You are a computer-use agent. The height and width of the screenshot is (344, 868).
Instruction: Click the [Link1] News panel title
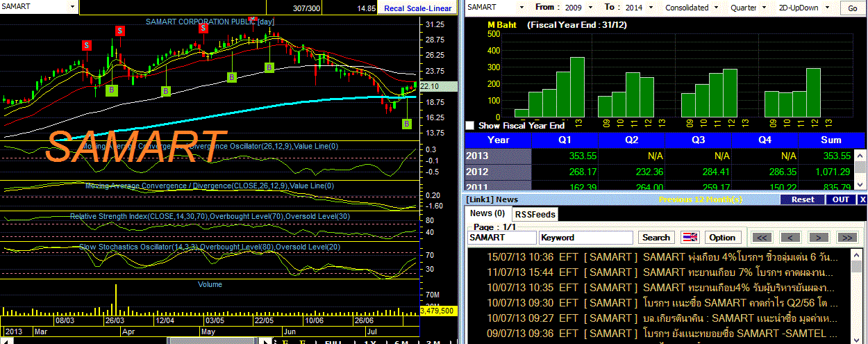[492, 199]
